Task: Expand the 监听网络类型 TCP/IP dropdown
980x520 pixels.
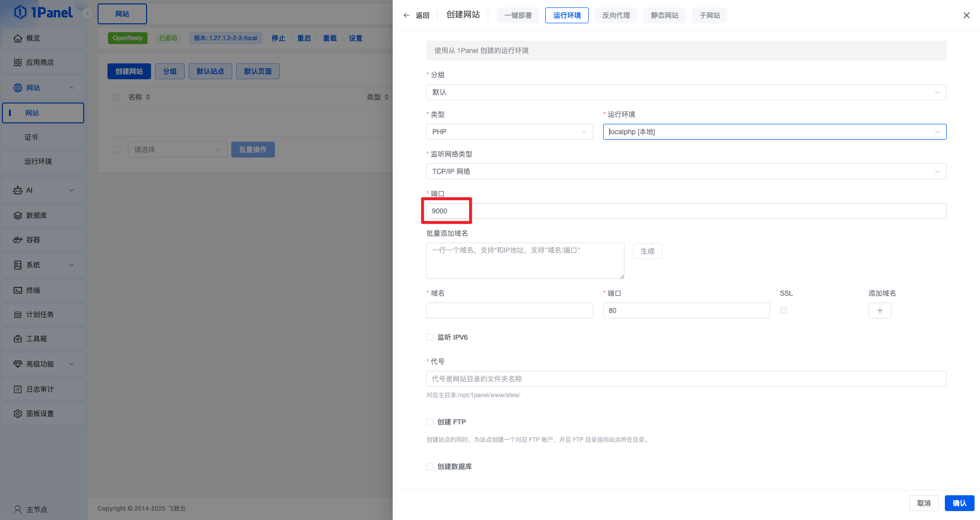Action: tap(686, 171)
